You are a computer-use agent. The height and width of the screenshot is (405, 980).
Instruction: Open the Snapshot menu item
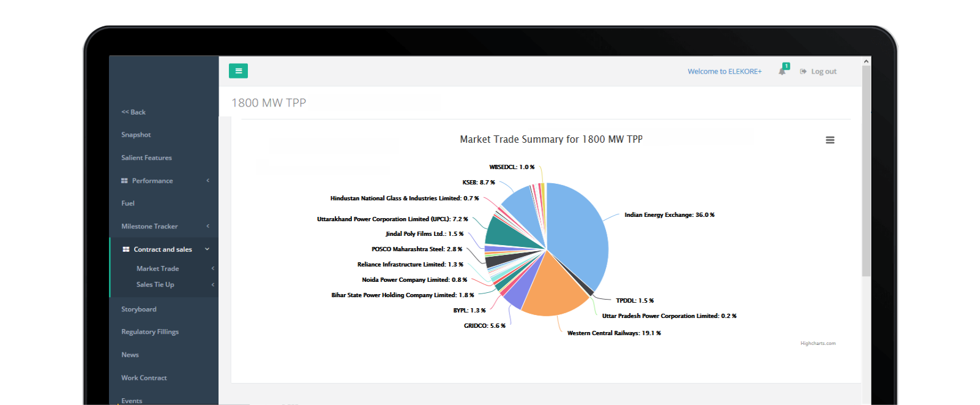pos(136,135)
